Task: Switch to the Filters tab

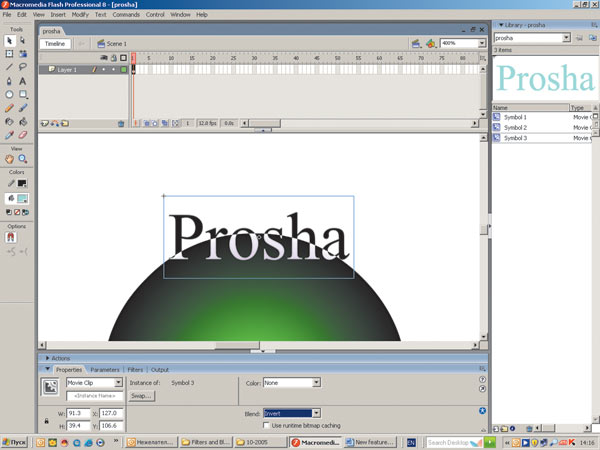Action: coord(135,369)
